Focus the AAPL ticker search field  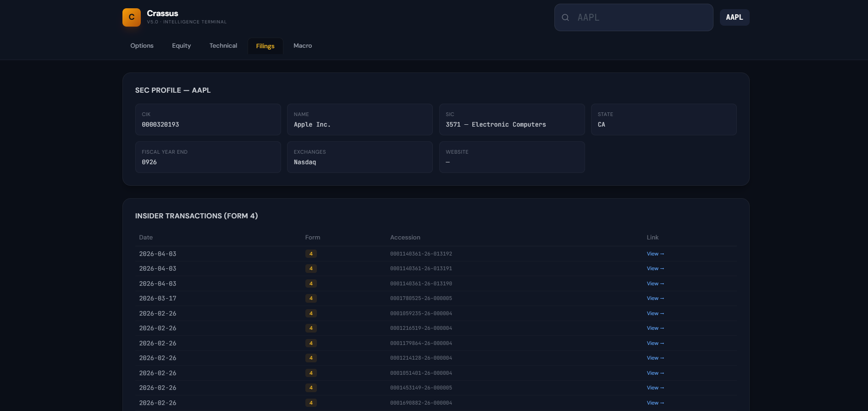[x=634, y=17]
